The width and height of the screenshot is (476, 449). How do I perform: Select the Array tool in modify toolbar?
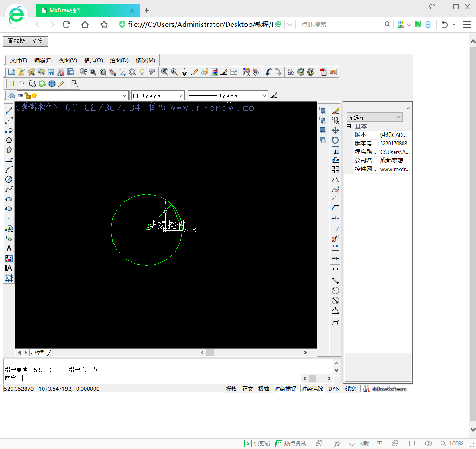point(335,170)
